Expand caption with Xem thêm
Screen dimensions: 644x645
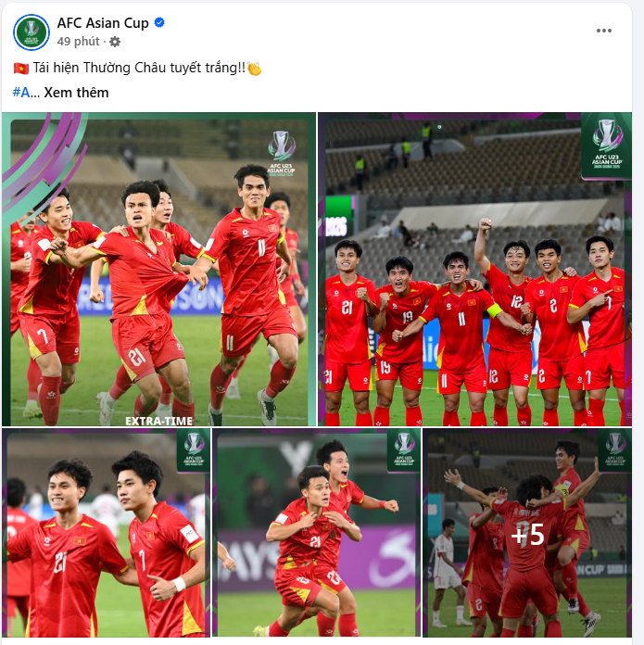[76, 93]
